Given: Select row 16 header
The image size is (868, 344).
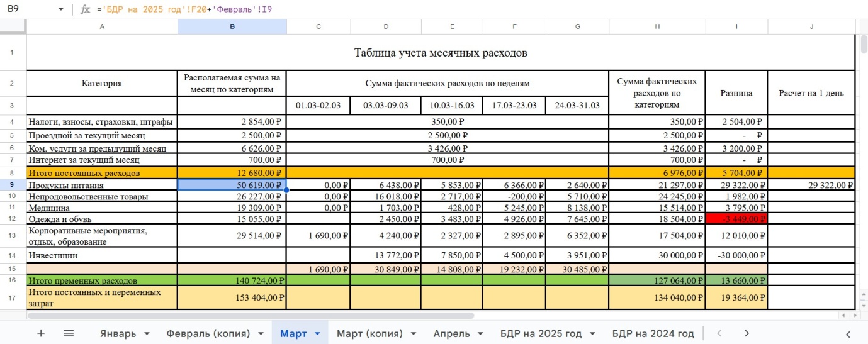Looking at the screenshot, I should [13, 280].
